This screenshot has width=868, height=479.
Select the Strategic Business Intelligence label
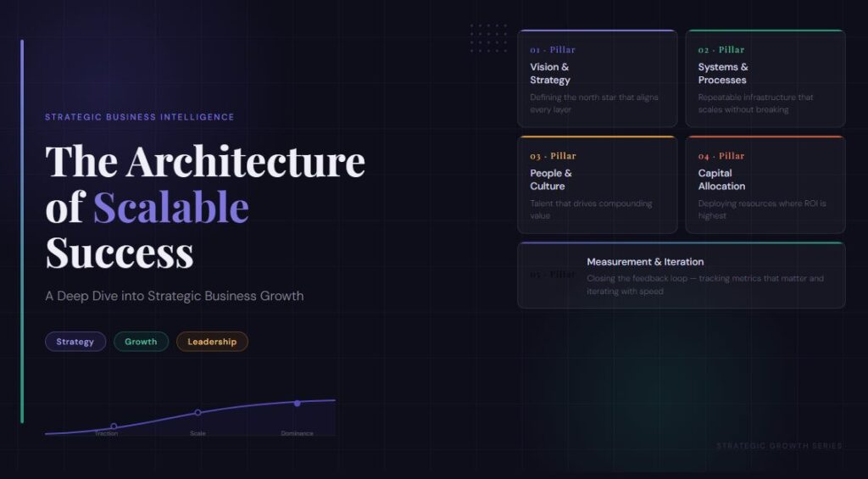tap(140, 117)
